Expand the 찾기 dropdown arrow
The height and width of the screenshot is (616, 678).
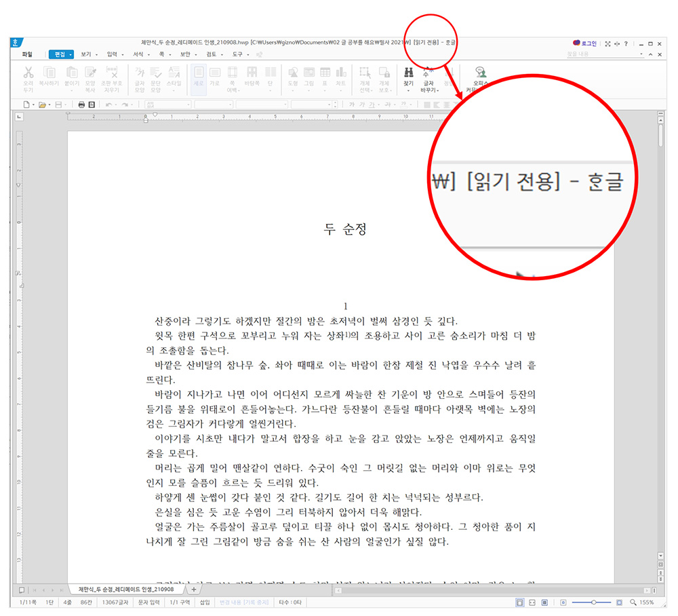[409, 91]
